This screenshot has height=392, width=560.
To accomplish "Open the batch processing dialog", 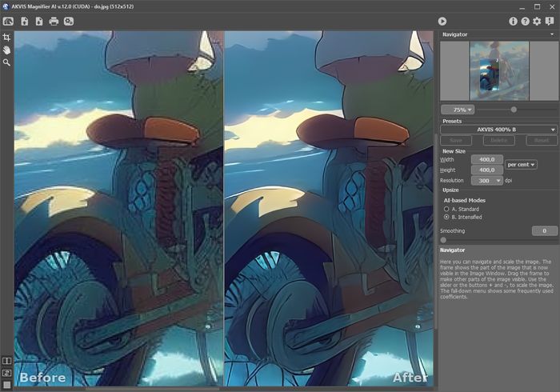I will click(x=69, y=22).
